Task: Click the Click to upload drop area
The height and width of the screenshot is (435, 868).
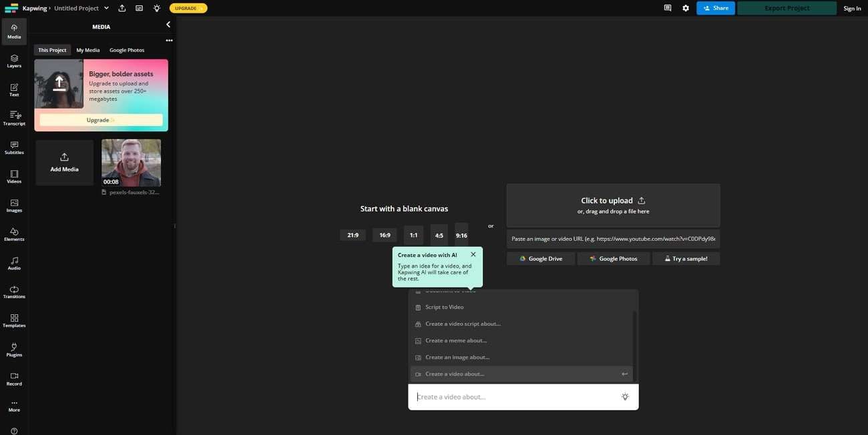Action: (x=613, y=205)
